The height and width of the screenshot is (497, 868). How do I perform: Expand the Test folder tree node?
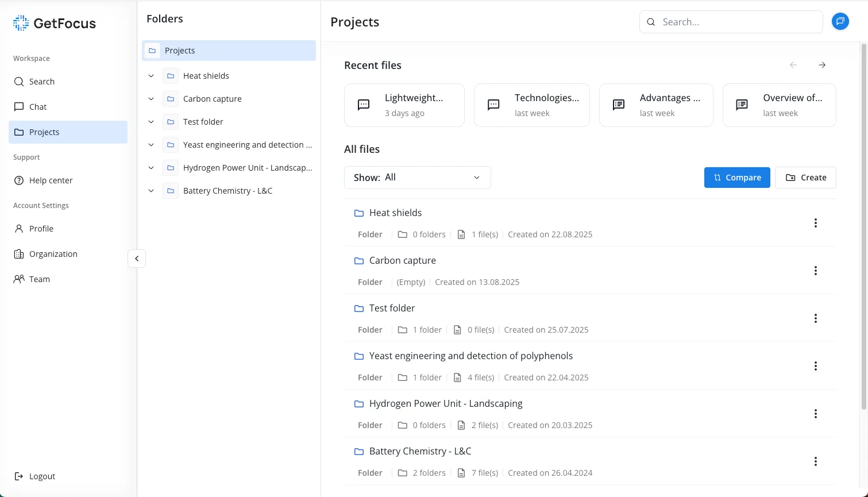[x=151, y=122]
